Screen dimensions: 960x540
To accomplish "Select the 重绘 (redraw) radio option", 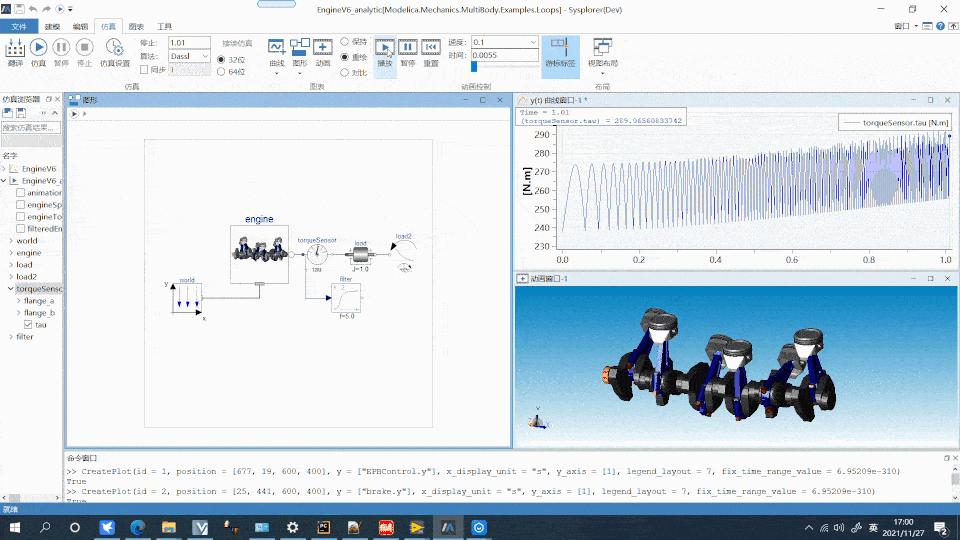I will [345, 57].
